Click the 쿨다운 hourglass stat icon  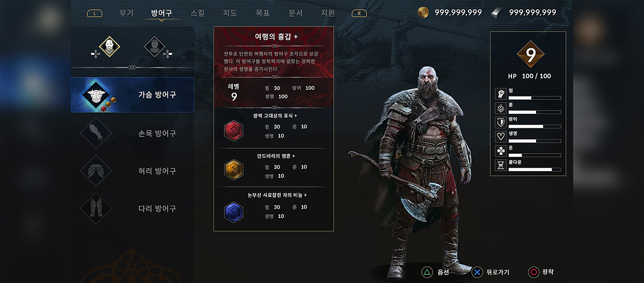[500, 165]
